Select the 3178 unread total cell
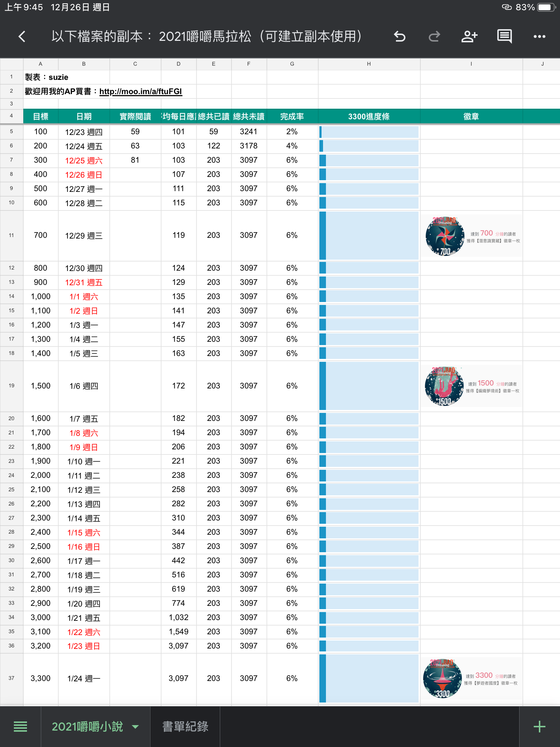Viewport: 560px width, 747px height. 249,146
